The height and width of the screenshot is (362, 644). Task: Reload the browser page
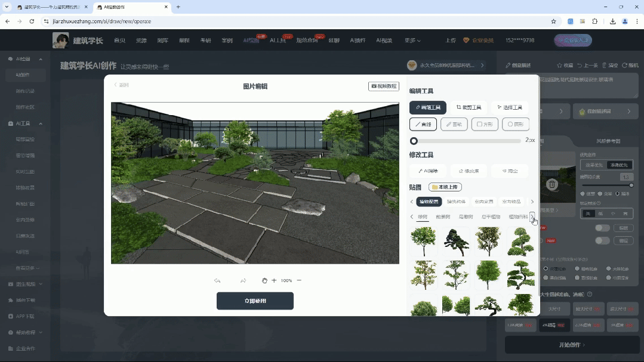(x=32, y=21)
